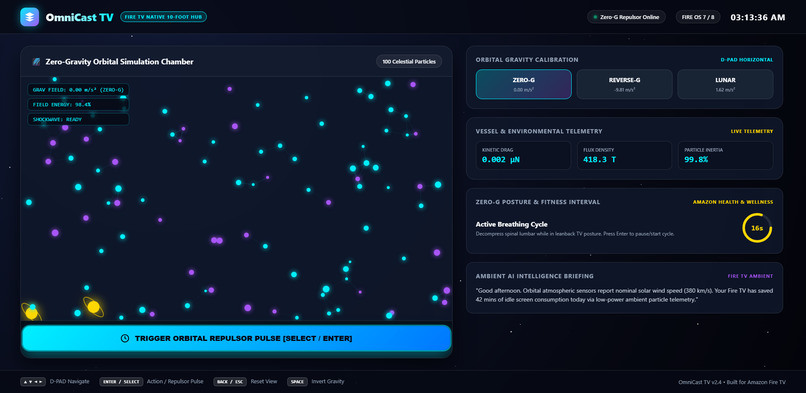Select the LUNAR gravity mode

click(x=725, y=84)
